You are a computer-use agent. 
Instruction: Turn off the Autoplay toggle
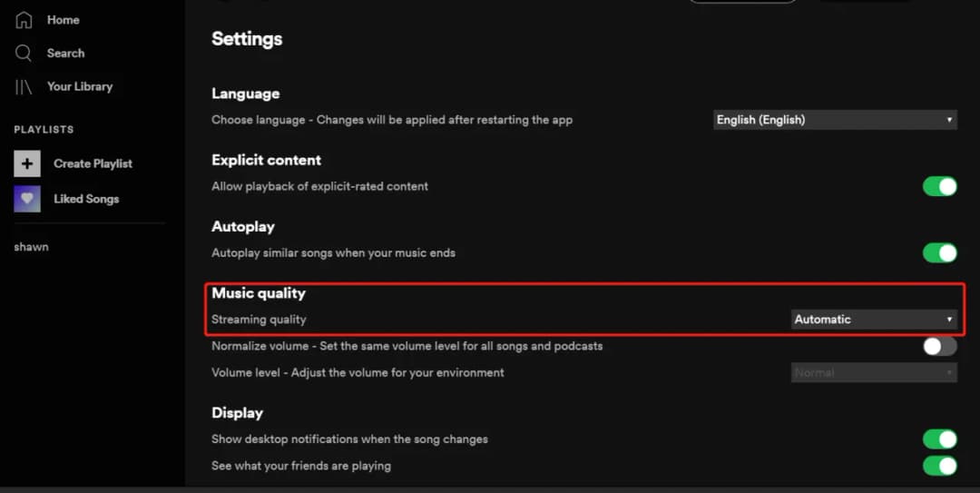[x=939, y=252]
